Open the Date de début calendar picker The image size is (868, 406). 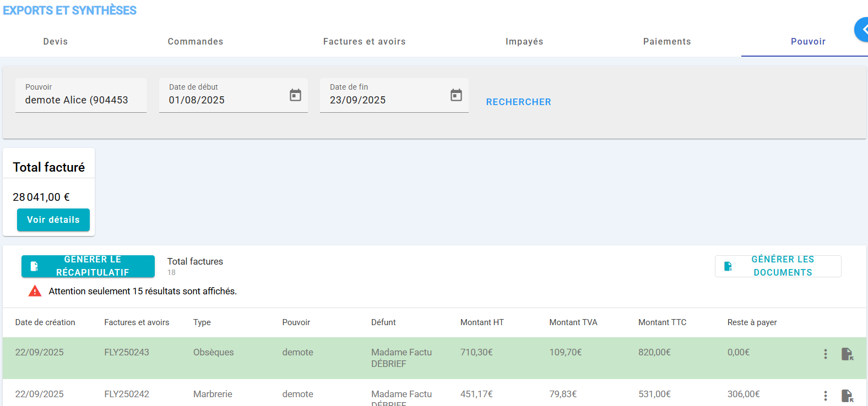(295, 95)
